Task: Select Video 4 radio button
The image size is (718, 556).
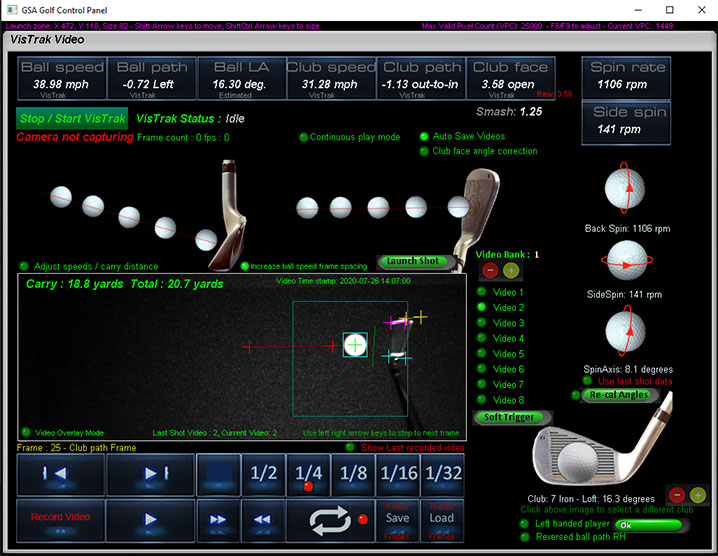Action: click(x=481, y=338)
